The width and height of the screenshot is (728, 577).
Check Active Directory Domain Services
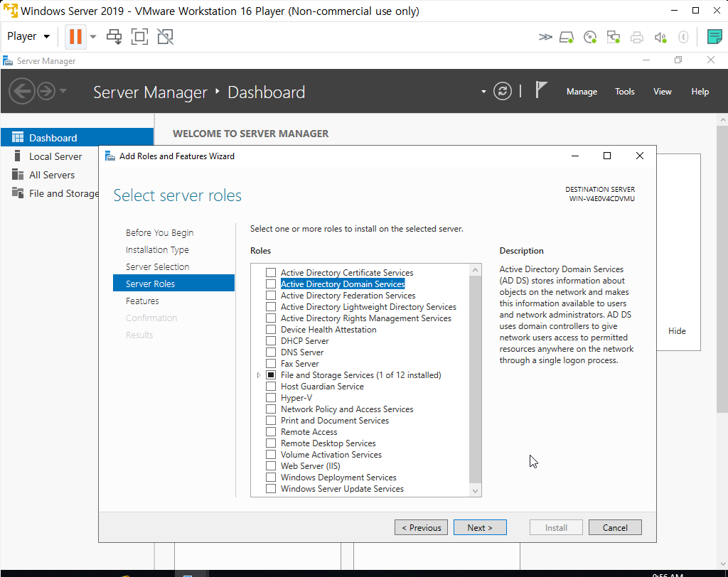pos(271,284)
